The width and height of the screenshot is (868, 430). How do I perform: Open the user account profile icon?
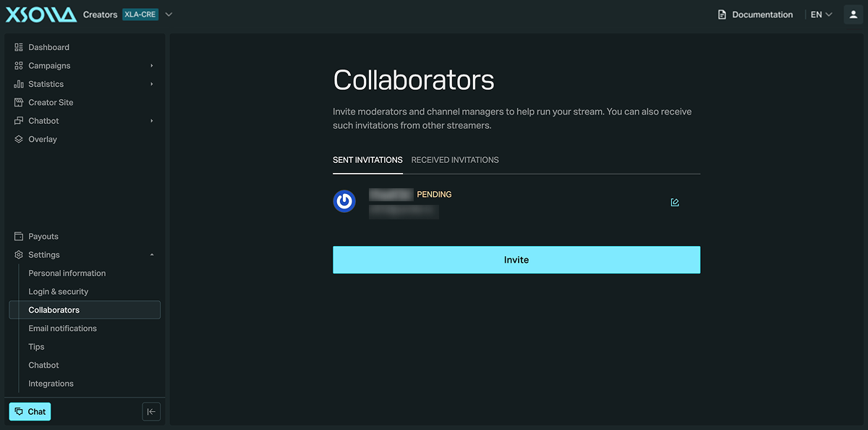point(853,14)
